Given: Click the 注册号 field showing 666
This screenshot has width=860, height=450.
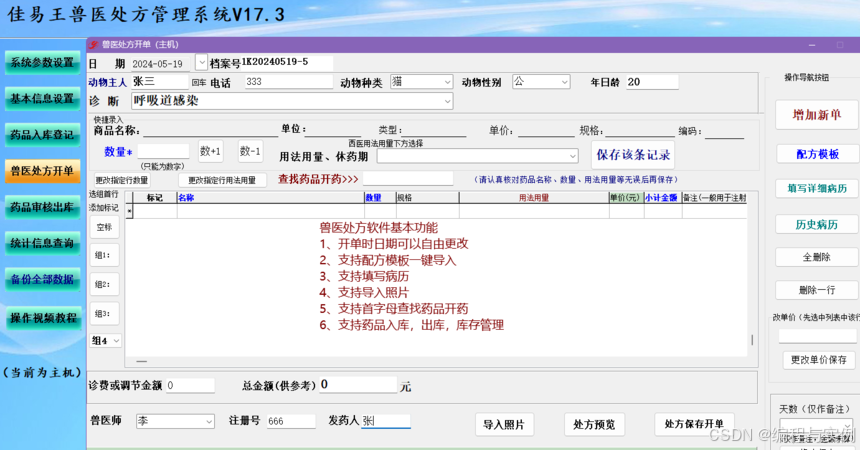Looking at the screenshot, I should [x=291, y=421].
